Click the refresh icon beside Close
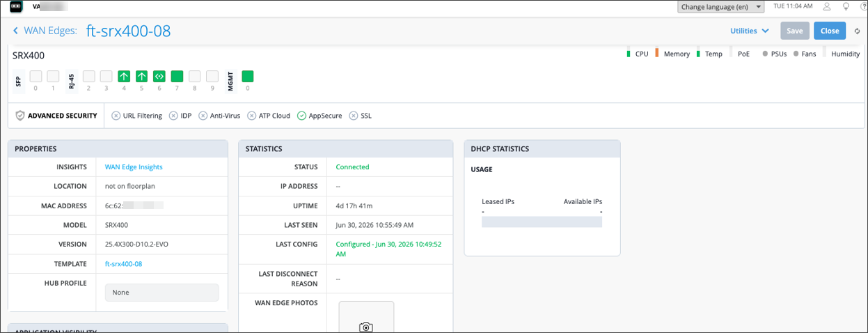The width and height of the screenshot is (868, 333). pos(857,31)
